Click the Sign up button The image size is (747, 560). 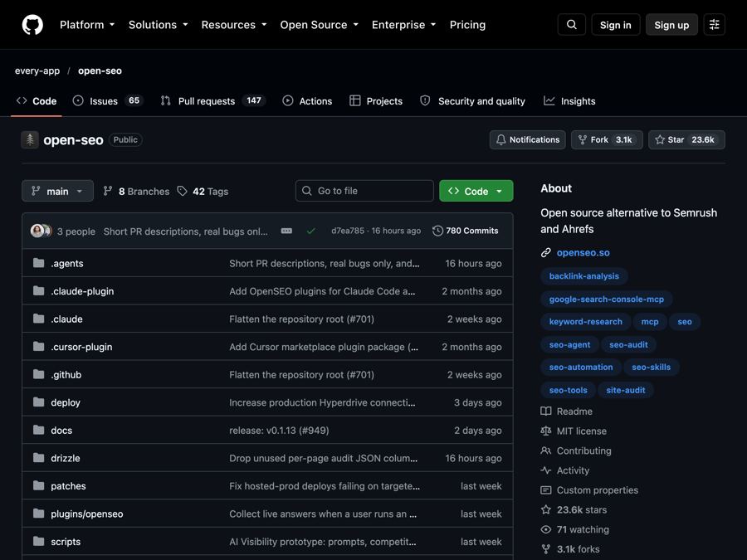[x=671, y=25]
